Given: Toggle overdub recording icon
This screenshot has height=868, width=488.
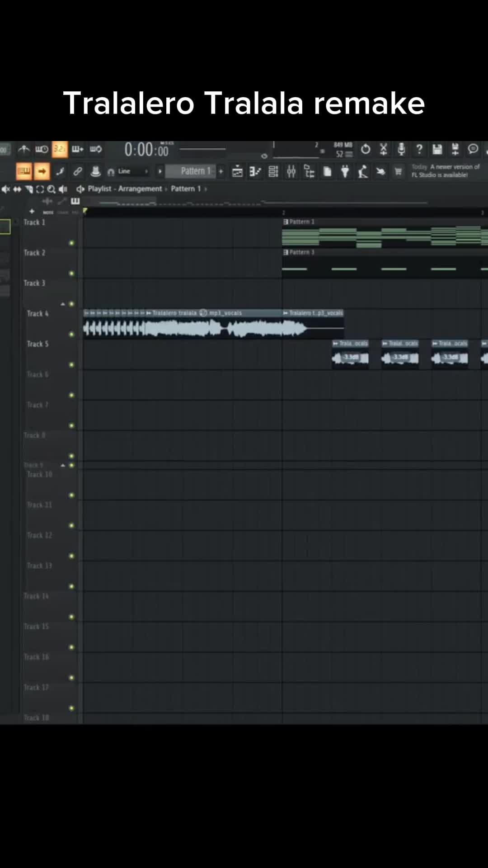Looking at the screenshot, I should pyautogui.click(x=78, y=149).
